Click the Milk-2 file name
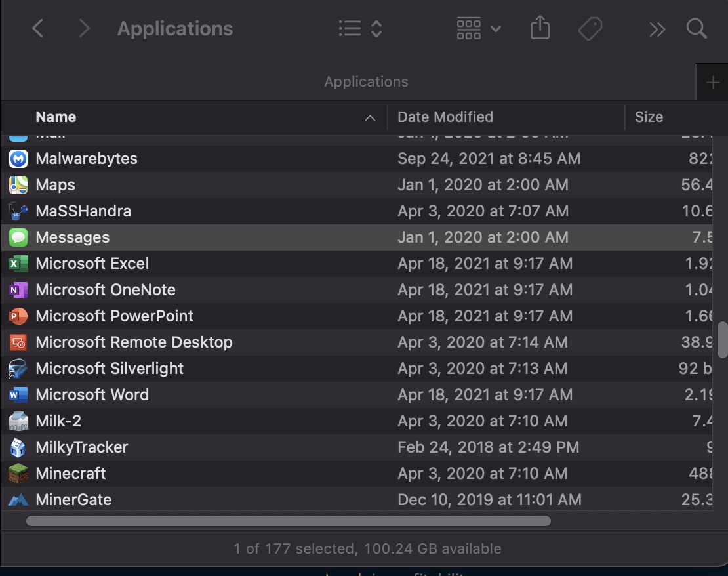The width and height of the screenshot is (728, 576). pos(58,421)
